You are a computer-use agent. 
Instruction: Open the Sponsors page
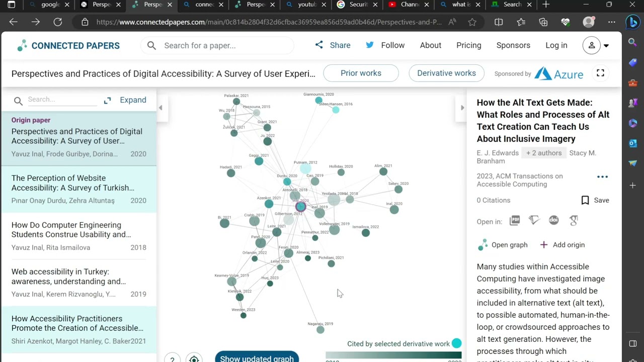(513, 45)
